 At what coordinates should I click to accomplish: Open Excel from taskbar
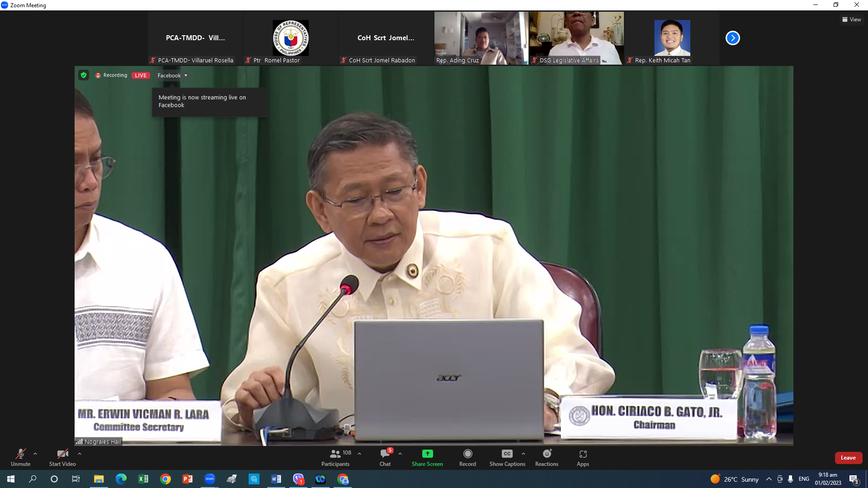click(143, 479)
